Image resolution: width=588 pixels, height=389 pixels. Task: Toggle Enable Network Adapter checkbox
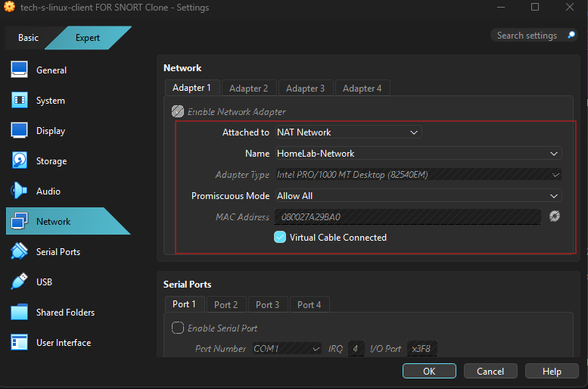click(178, 111)
